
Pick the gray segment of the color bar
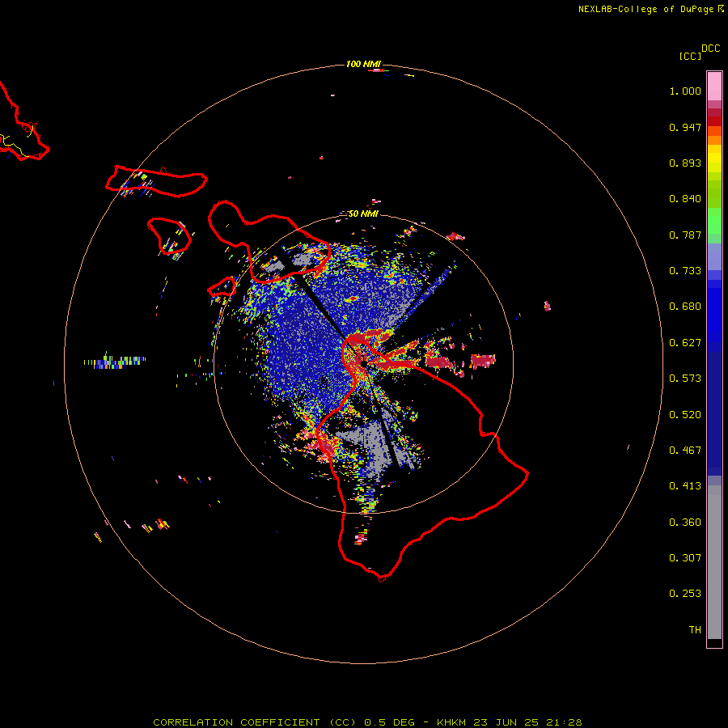click(x=714, y=562)
